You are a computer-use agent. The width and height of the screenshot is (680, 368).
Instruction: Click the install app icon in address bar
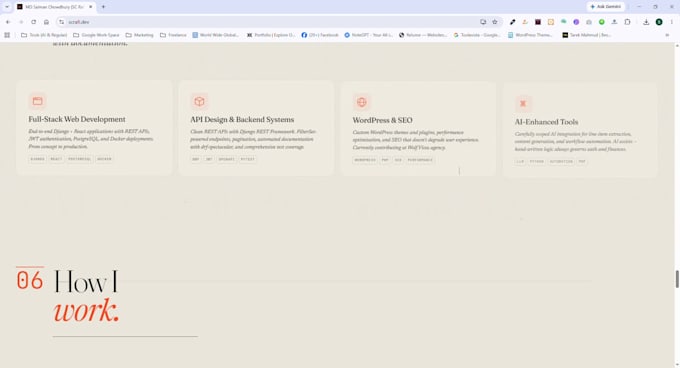point(483,22)
